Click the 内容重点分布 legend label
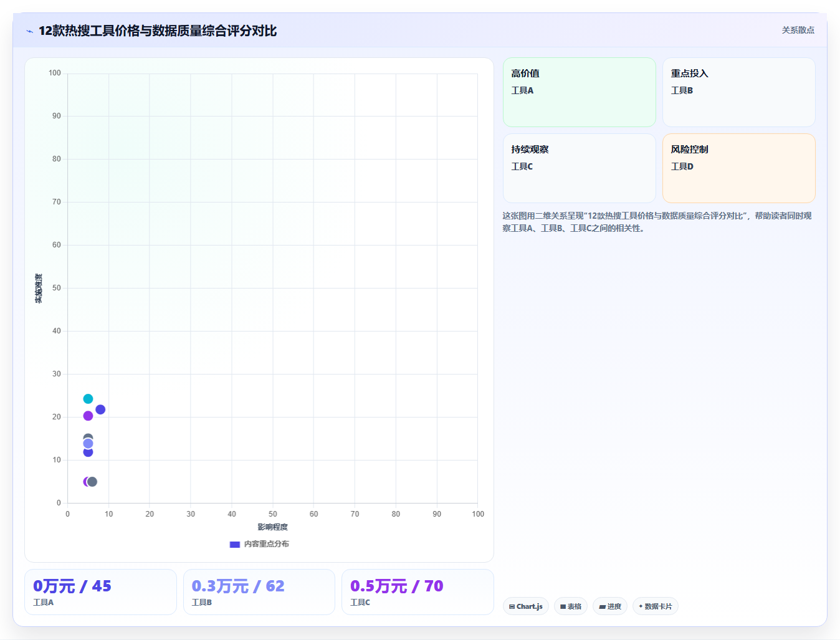The height and width of the screenshot is (640, 840). tap(267, 544)
